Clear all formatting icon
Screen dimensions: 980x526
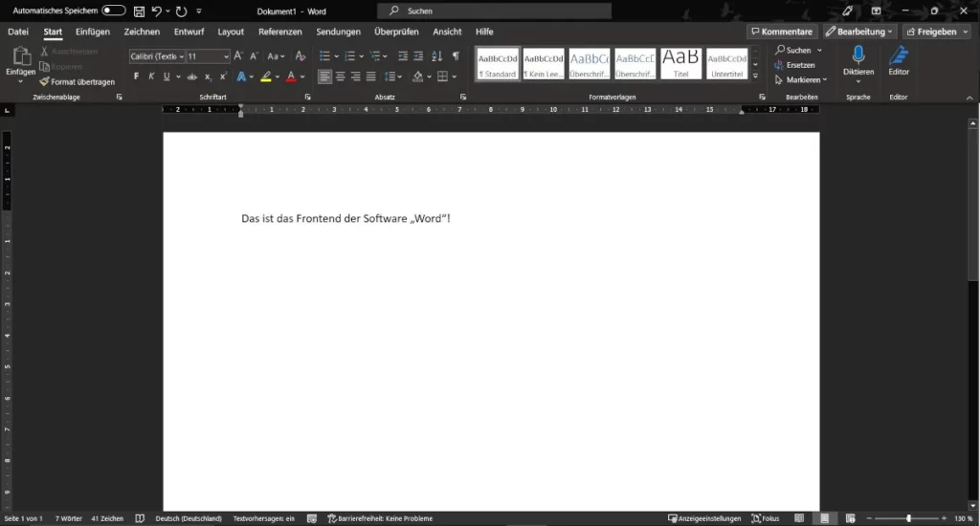coord(300,56)
